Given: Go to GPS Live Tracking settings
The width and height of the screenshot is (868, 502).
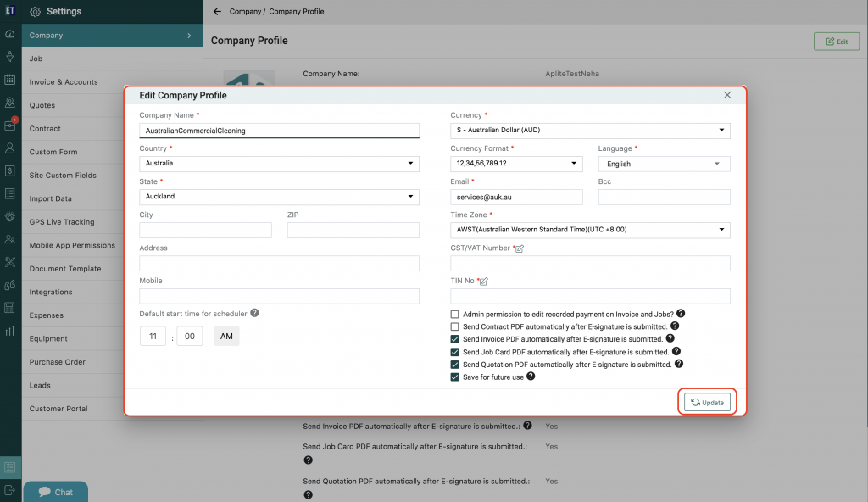Looking at the screenshot, I should click(73, 221).
